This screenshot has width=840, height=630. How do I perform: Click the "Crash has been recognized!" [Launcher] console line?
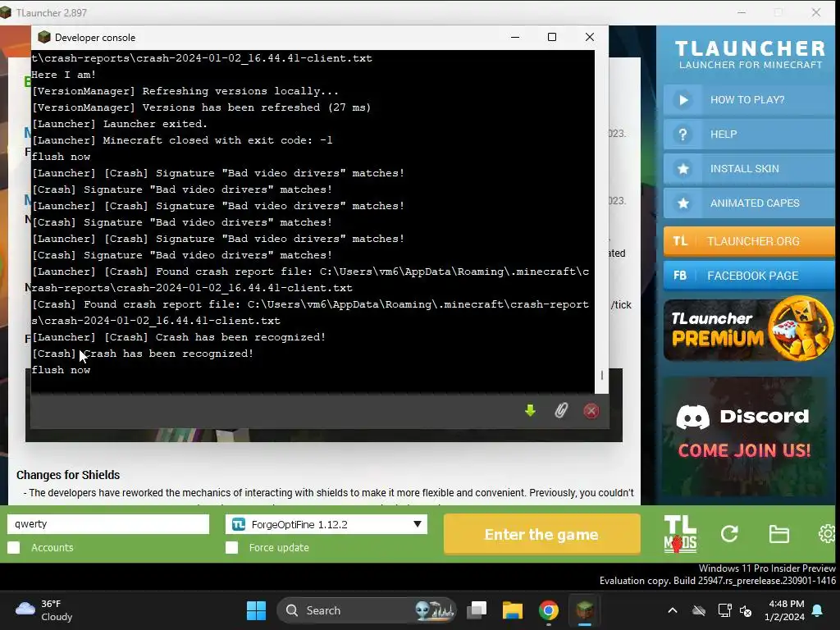(179, 337)
